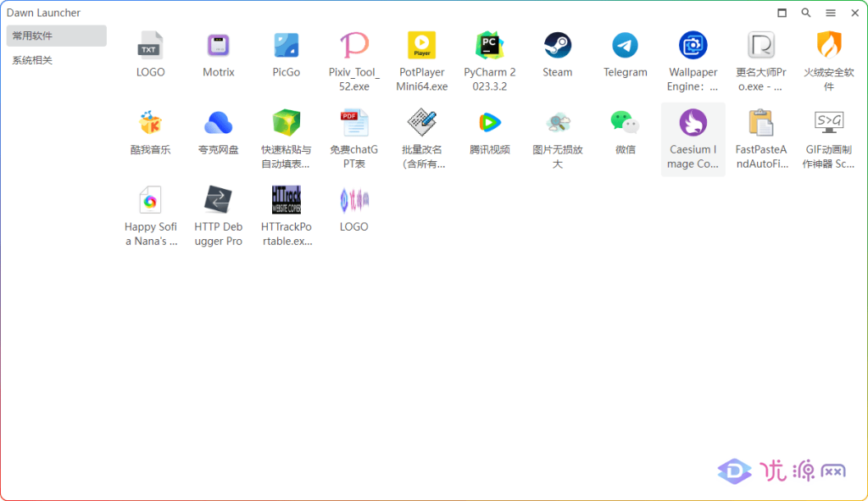Screen dimensions: 868x501
Task: Select the 常用软件 category
Action: (x=56, y=36)
